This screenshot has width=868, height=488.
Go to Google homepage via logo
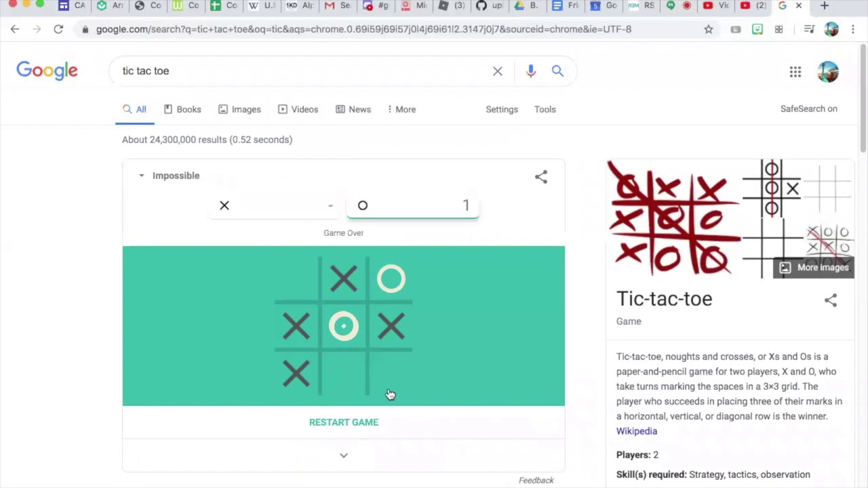(47, 70)
